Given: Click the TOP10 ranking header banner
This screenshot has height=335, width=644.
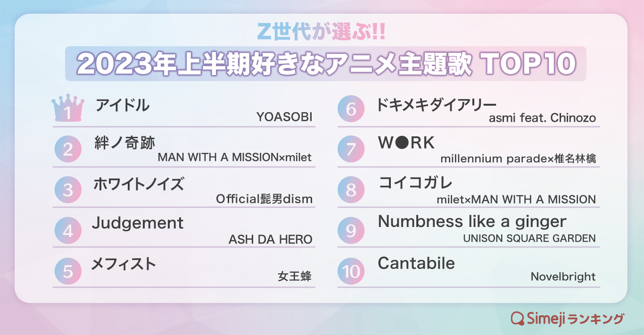Looking at the screenshot, I should 325,64.
